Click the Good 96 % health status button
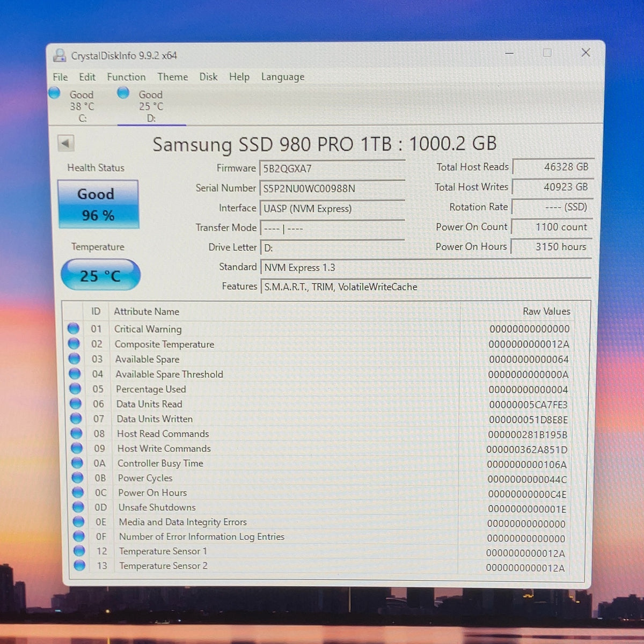Viewport: 644px width, 644px height. tap(98, 204)
